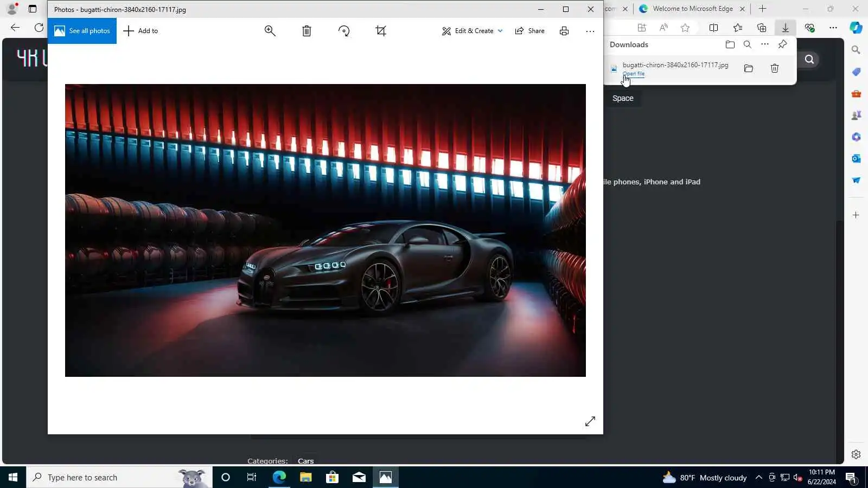Open Task View from the taskbar
The width and height of the screenshot is (868, 488).
252,477
